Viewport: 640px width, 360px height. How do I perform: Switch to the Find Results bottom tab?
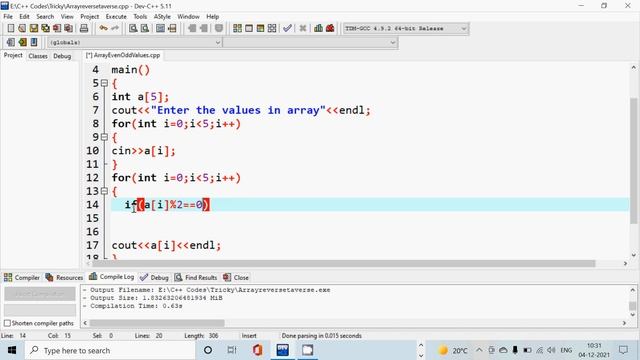point(196,277)
